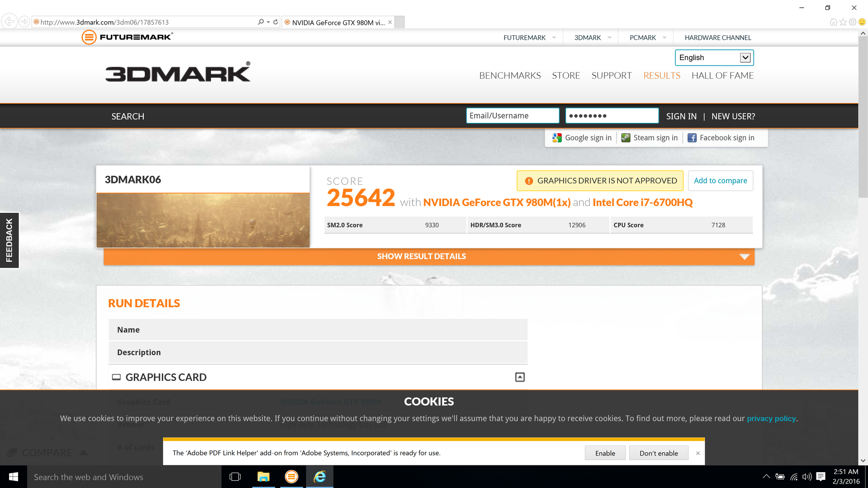Click the SIGN IN button
Image resolution: width=868 pixels, height=488 pixels.
681,116
